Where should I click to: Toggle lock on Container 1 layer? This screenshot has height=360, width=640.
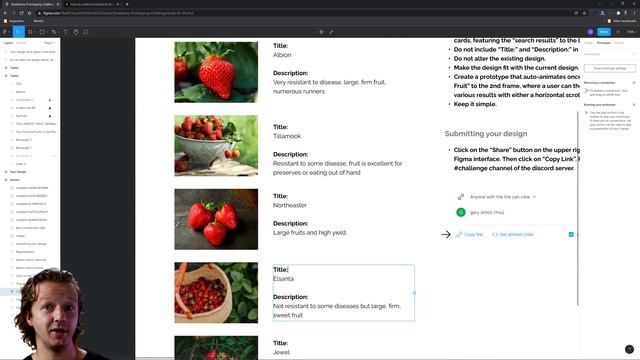pyautogui.click(x=50, y=100)
